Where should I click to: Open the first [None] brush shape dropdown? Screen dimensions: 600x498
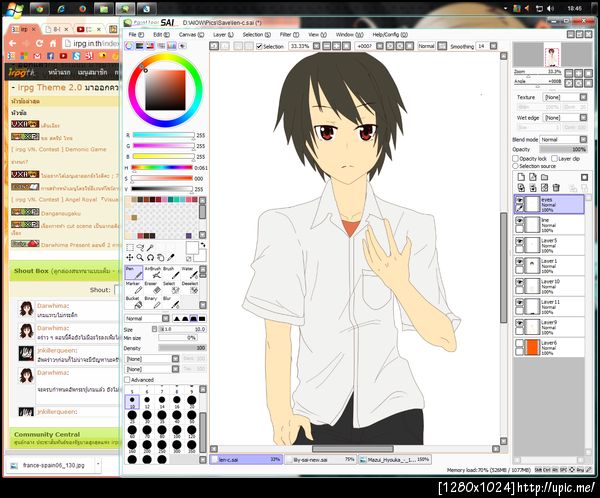click(152, 359)
